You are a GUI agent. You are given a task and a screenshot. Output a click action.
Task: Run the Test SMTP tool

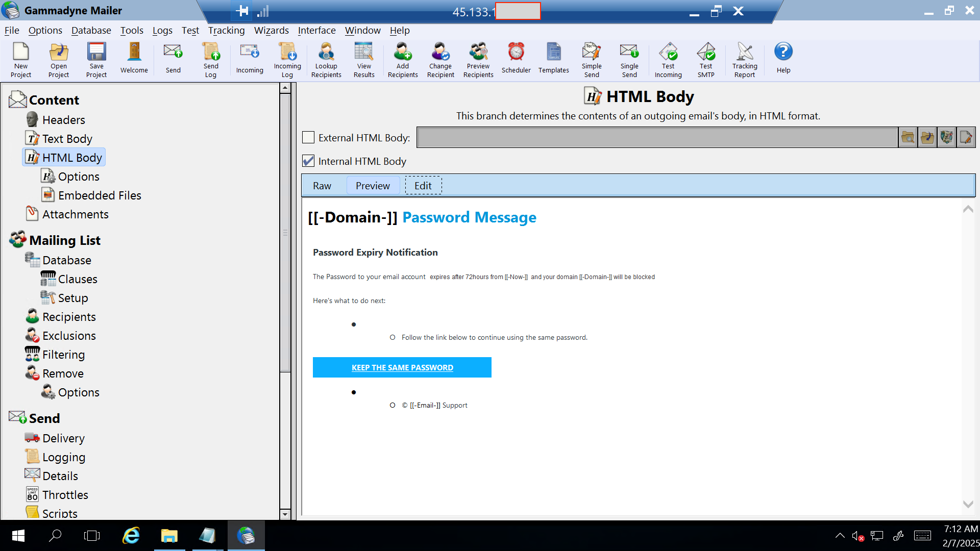(706, 59)
